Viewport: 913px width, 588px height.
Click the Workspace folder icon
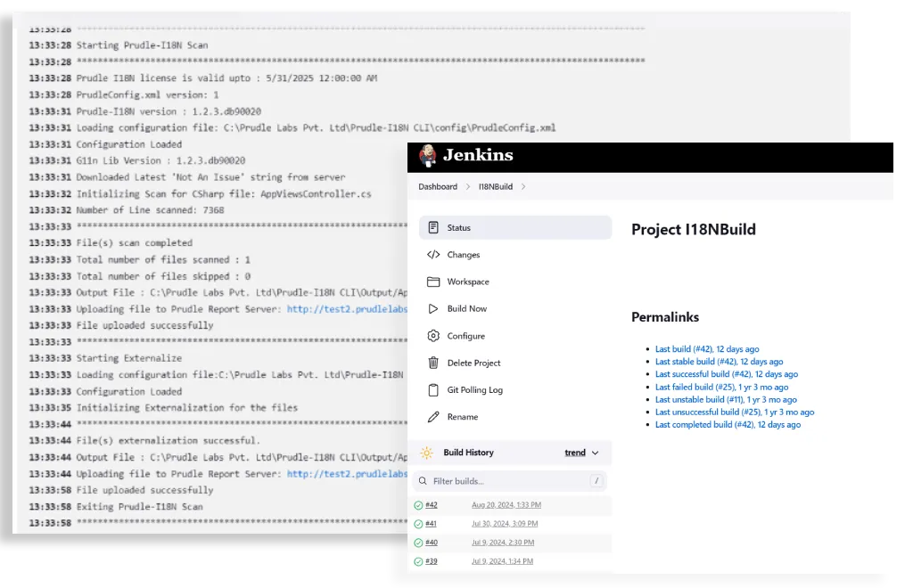pyautogui.click(x=433, y=282)
